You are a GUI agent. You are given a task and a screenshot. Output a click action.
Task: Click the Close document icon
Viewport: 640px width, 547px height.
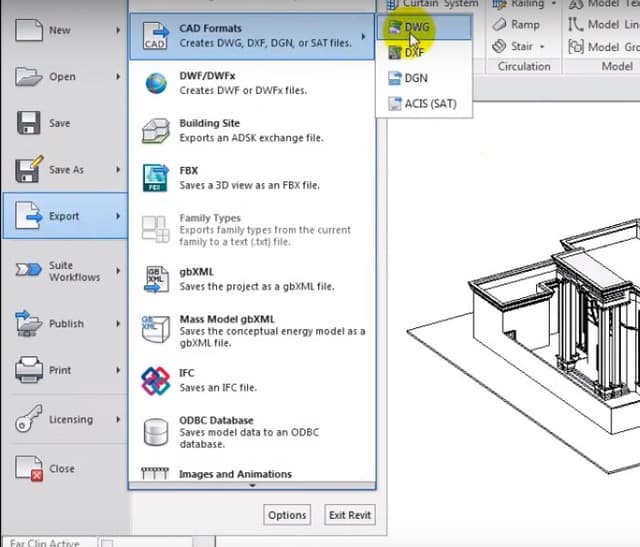(29, 468)
